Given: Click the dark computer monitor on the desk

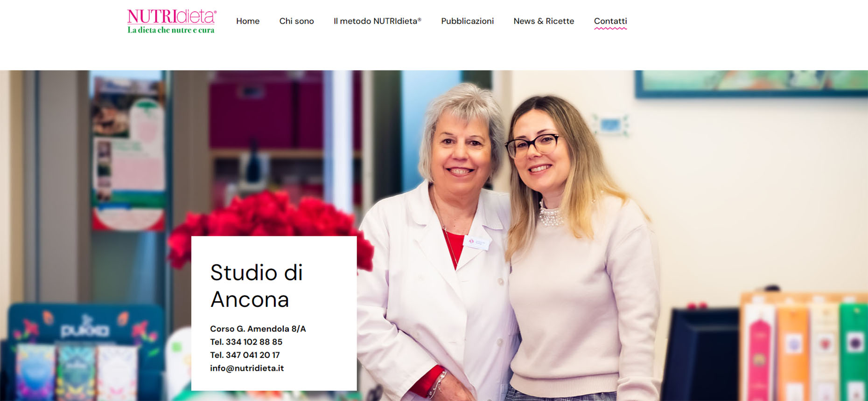Looking at the screenshot, I should (700, 355).
